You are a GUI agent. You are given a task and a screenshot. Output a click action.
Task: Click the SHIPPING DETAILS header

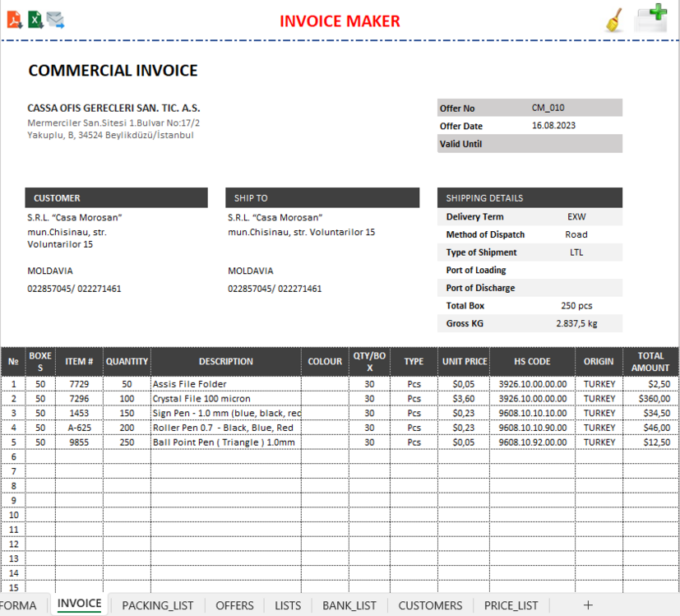click(x=530, y=198)
